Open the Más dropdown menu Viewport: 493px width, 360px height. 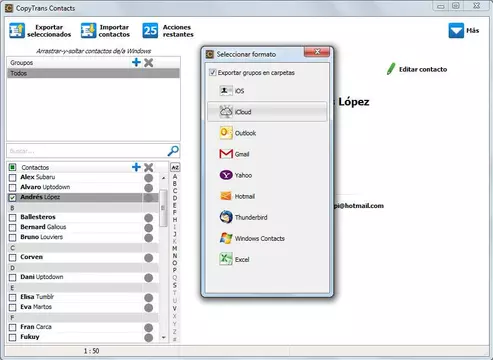(x=464, y=31)
